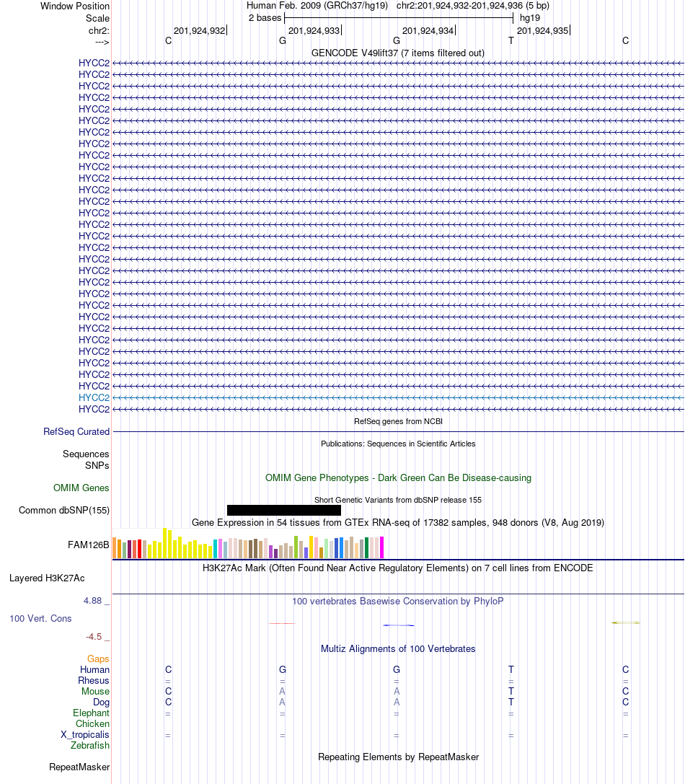Image resolution: width=685 pixels, height=784 pixels.
Task: Click the 'Human Feb. 2009 (GRCh37/hg19)' assembly title
Action: 317,6
